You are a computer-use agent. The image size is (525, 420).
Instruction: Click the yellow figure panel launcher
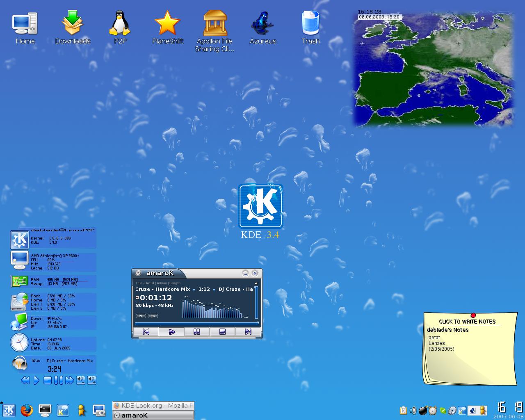[81, 410]
